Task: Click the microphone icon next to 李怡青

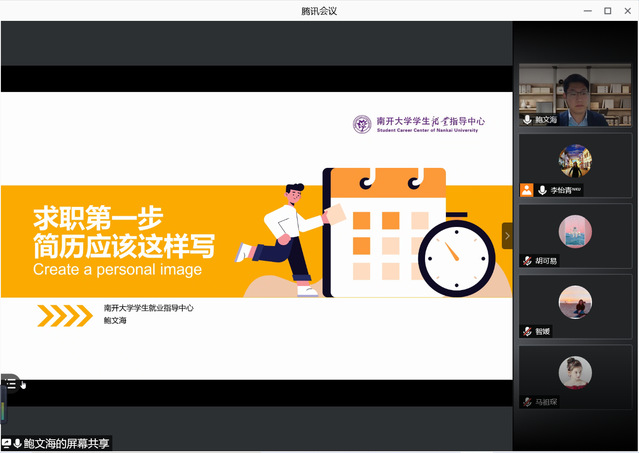Action: pyautogui.click(x=542, y=189)
